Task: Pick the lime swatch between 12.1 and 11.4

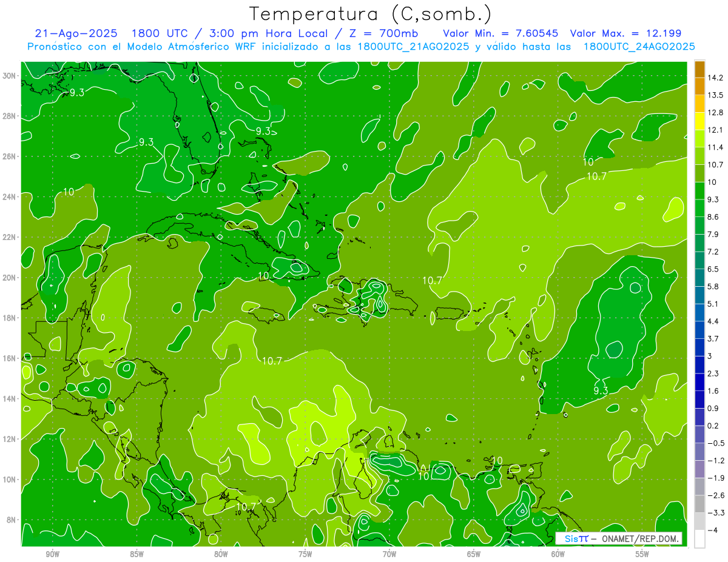Action: point(699,138)
